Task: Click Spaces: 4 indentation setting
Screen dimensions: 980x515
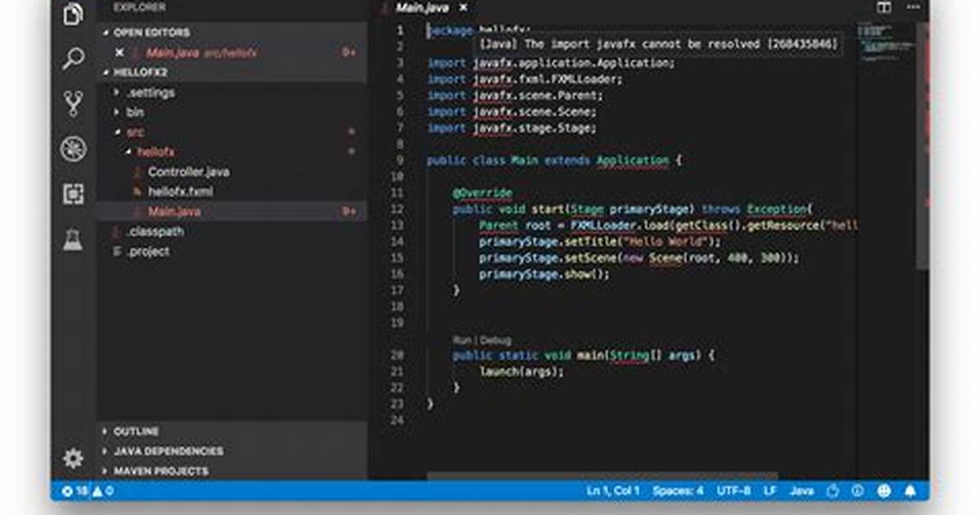Action: click(678, 491)
